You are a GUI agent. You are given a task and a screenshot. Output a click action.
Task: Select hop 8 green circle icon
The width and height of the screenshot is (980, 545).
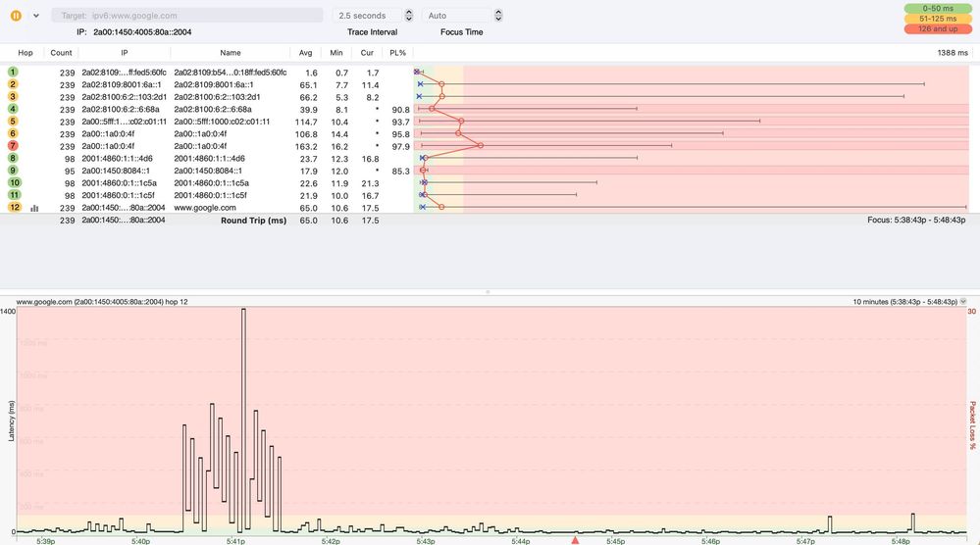pyautogui.click(x=13, y=158)
